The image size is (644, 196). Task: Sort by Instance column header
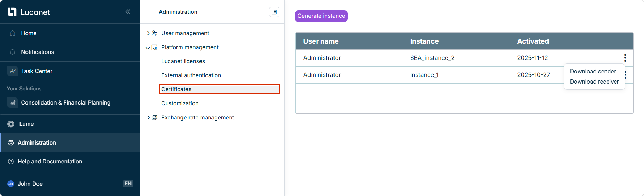(456, 41)
